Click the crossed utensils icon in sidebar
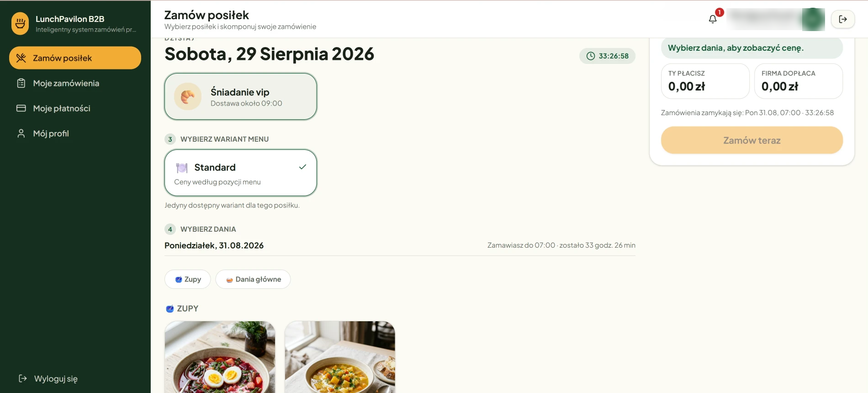The image size is (868, 393). (21, 58)
